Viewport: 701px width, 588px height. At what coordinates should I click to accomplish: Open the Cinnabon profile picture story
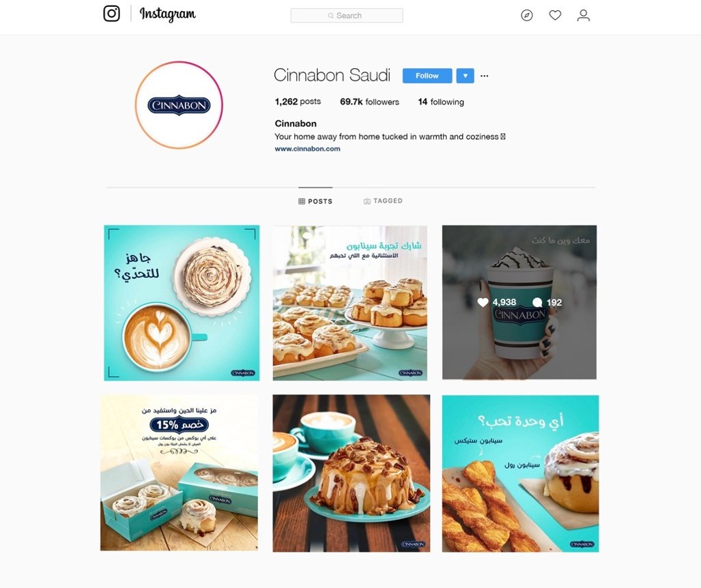click(179, 105)
